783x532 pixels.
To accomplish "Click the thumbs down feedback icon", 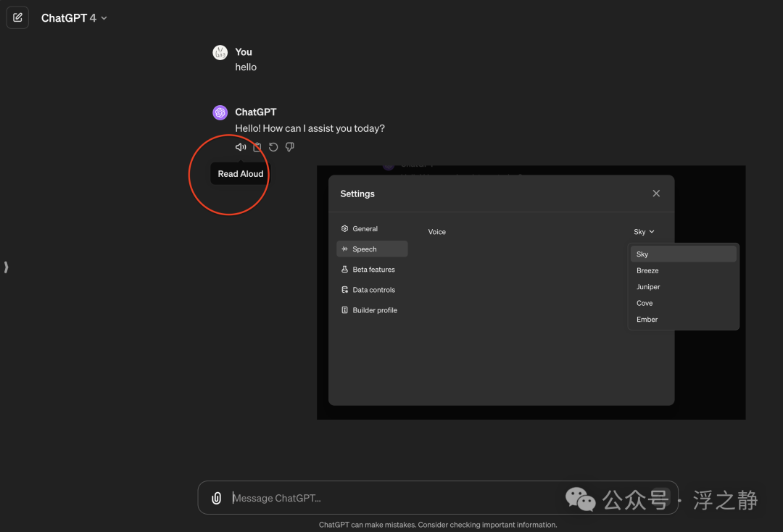I will [289, 146].
